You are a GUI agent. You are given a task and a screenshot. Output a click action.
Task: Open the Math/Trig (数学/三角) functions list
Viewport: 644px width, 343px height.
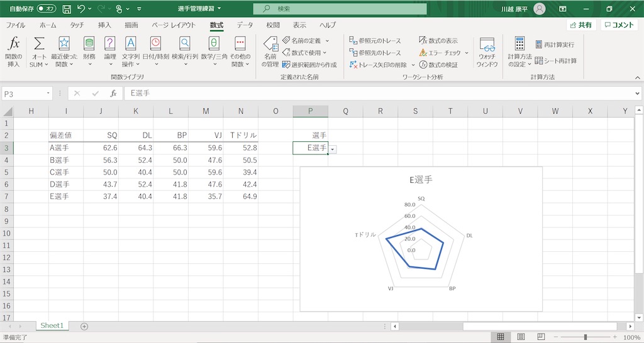[x=214, y=52]
